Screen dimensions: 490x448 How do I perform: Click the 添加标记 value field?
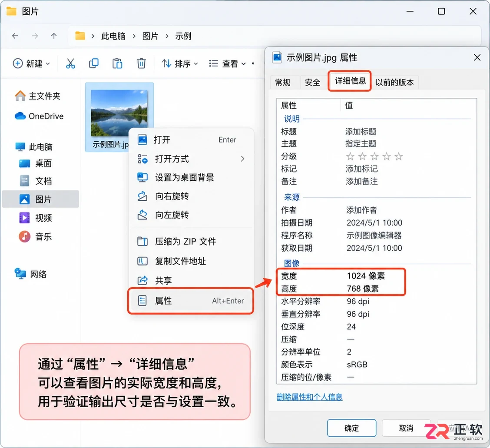[x=361, y=169]
